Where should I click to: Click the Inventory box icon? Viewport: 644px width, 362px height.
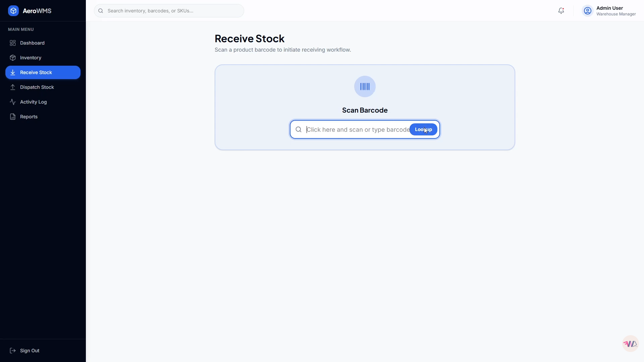click(13, 58)
